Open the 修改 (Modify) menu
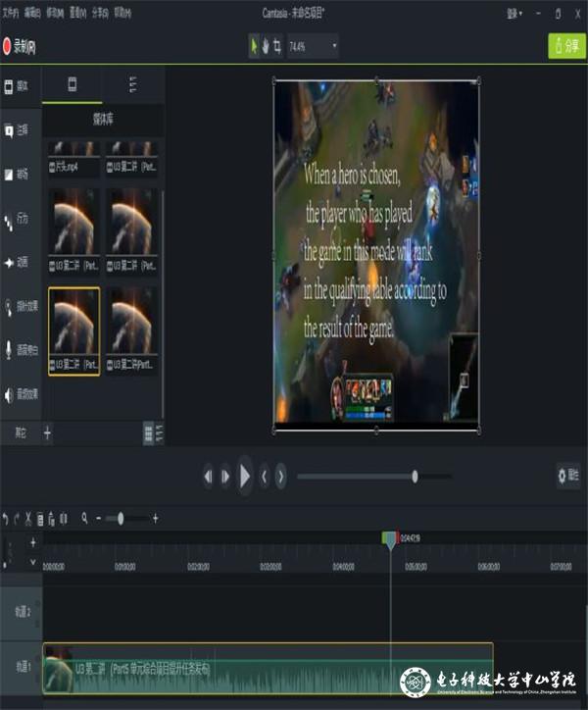 coord(55,13)
